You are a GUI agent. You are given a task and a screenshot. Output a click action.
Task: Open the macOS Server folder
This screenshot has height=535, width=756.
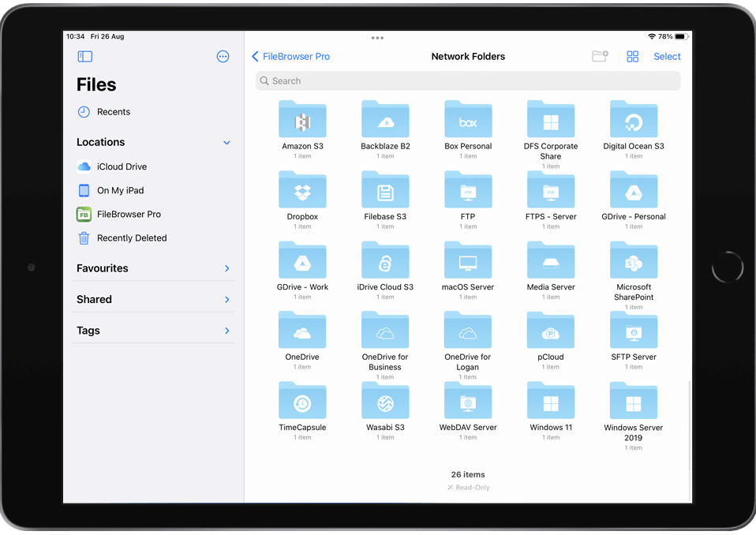tap(468, 260)
